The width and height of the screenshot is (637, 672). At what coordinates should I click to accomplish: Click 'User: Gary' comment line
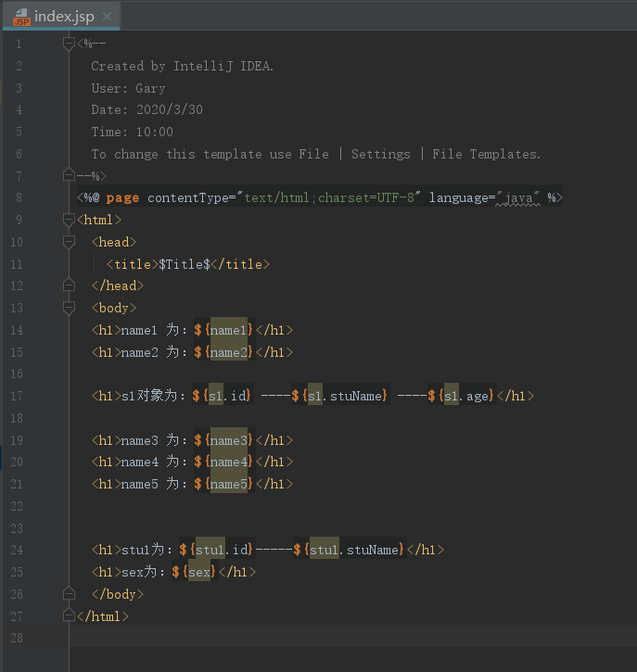coord(128,88)
